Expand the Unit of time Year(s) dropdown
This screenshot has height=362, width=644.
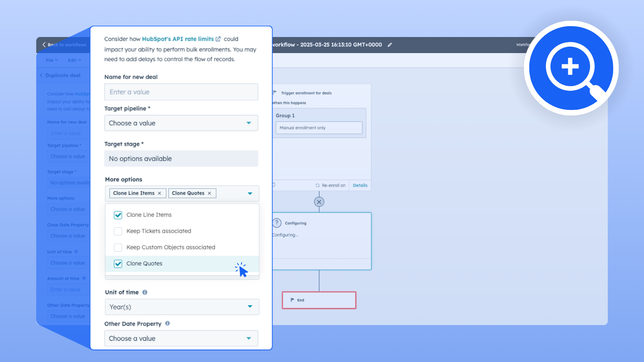point(182,307)
